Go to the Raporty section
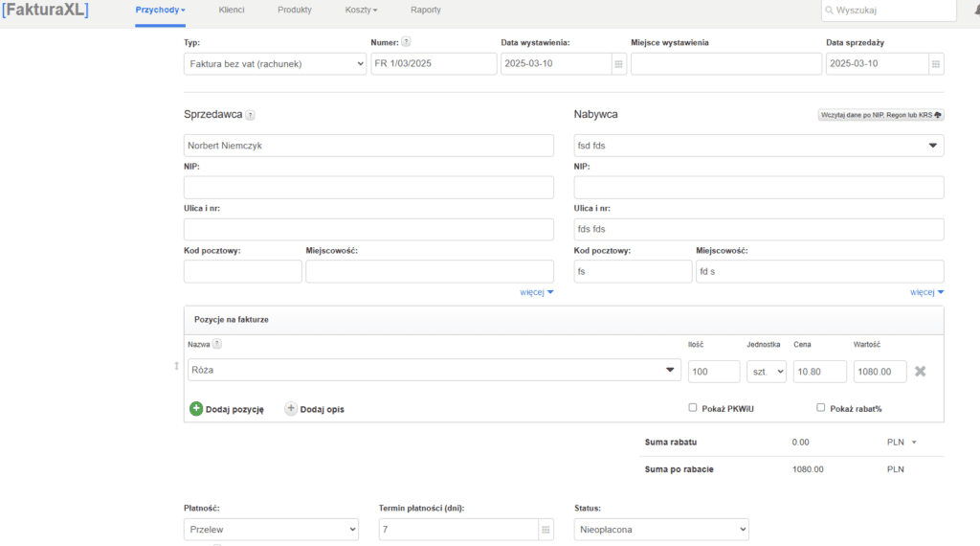 tap(425, 10)
